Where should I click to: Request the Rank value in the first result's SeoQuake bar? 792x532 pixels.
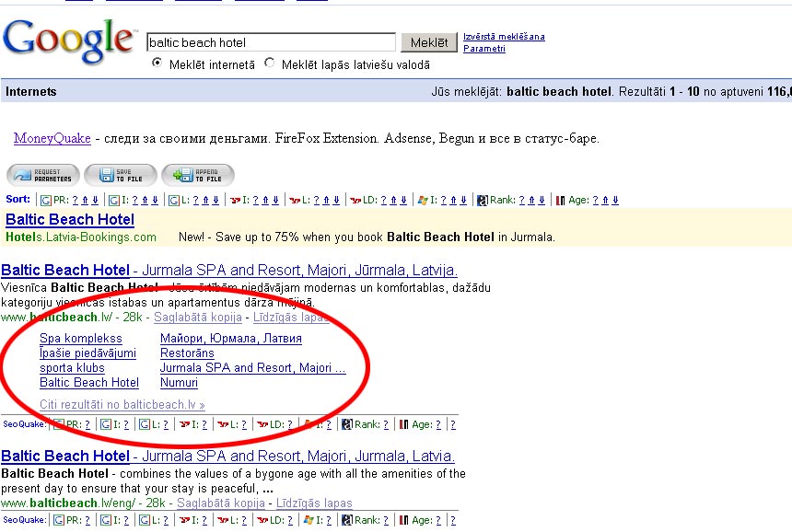tap(386, 425)
